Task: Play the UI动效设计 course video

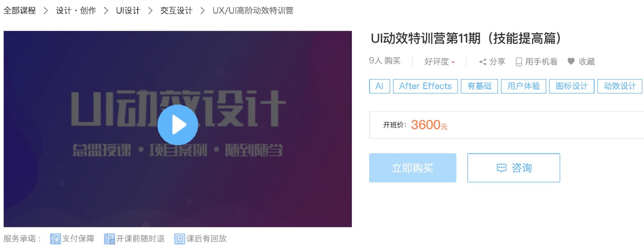Action: click(178, 125)
